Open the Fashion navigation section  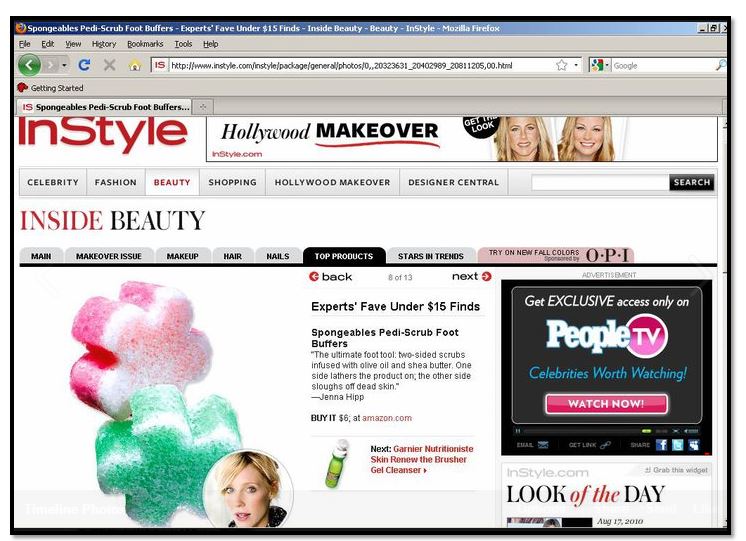coord(116,182)
